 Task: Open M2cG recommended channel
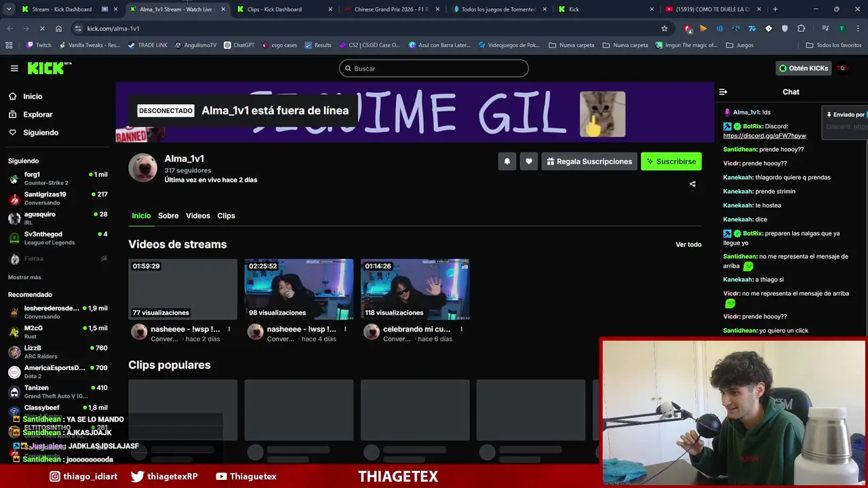pos(57,332)
